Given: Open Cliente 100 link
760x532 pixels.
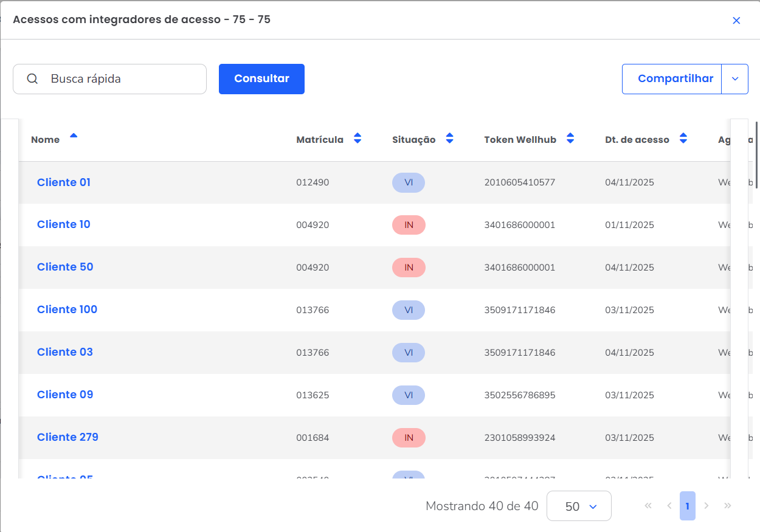Looking at the screenshot, I should (67, 309).
